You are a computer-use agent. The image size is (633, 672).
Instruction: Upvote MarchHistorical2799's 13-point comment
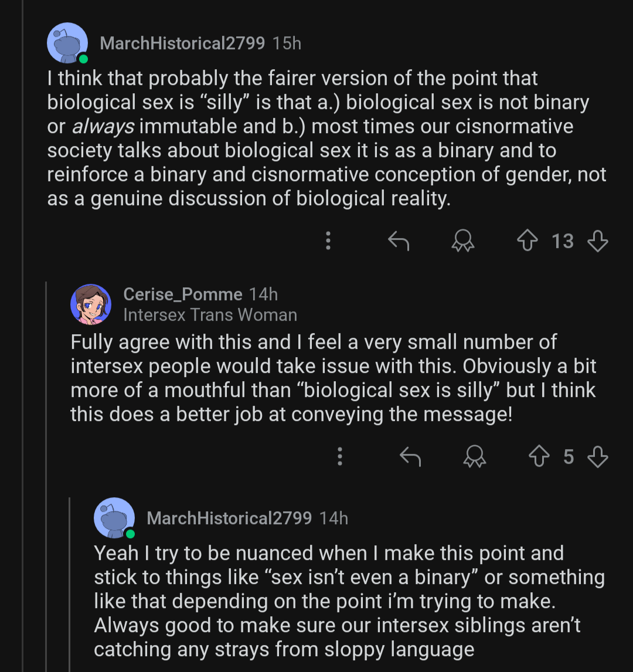(x=527, y=240)
